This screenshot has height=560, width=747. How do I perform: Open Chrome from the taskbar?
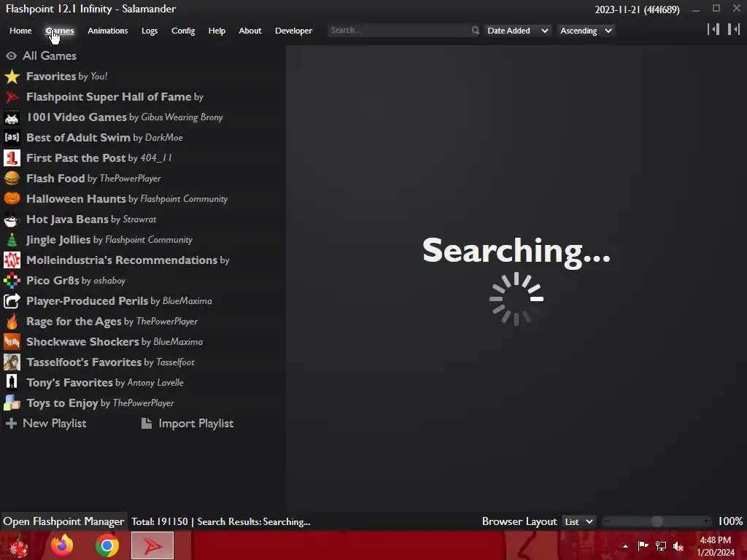[107, 545]
